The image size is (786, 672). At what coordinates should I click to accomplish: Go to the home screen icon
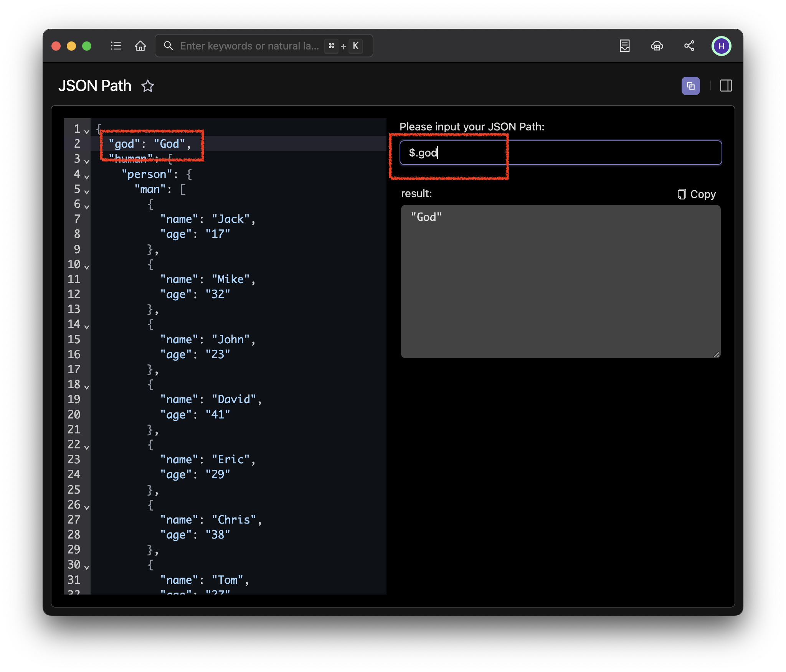[140, 46]
